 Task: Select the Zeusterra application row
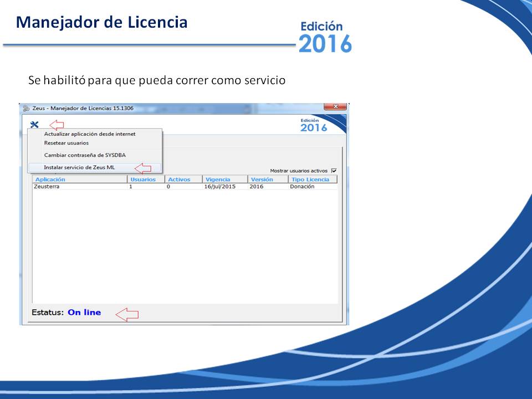185,187
